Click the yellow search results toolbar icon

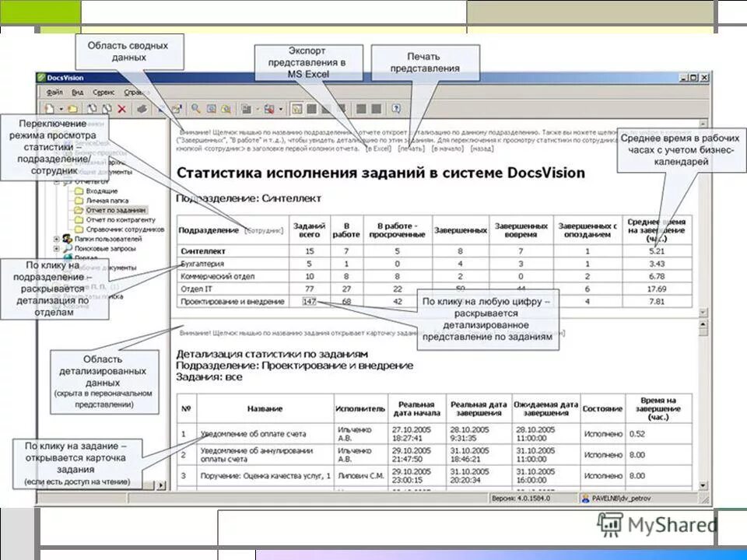[x=226, y=109]
